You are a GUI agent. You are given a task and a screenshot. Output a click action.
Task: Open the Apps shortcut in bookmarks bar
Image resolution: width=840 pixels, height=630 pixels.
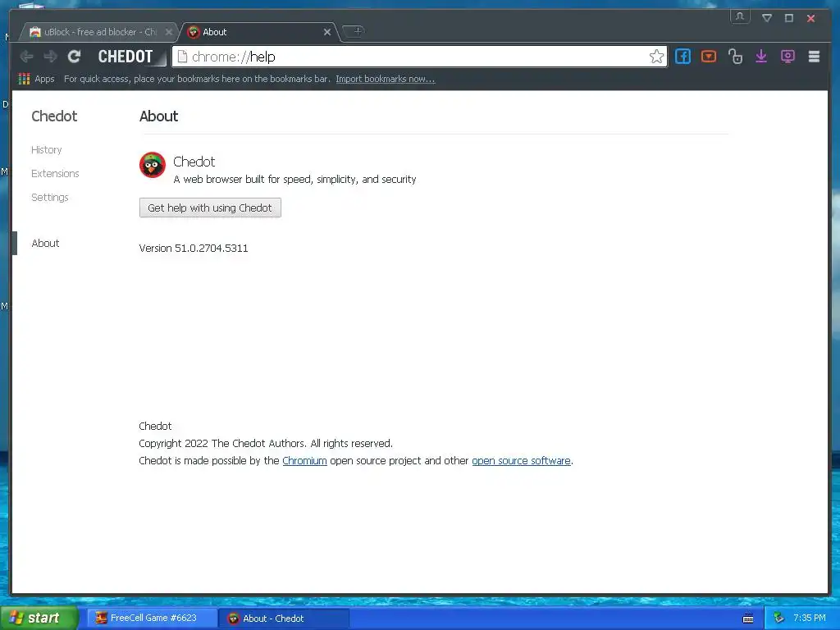coord(36,79)
